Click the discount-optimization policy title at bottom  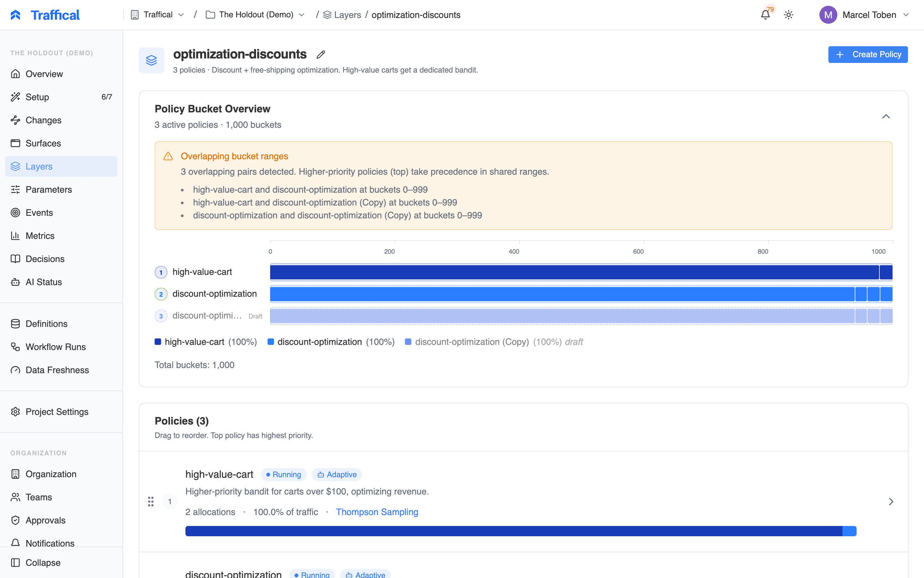pyautogui.click(x=233, y=574)
